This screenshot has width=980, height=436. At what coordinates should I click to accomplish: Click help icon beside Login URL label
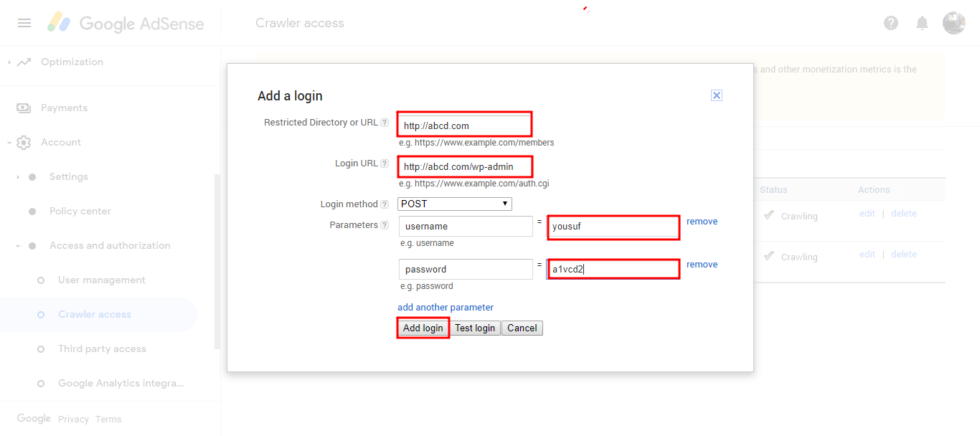385,164
